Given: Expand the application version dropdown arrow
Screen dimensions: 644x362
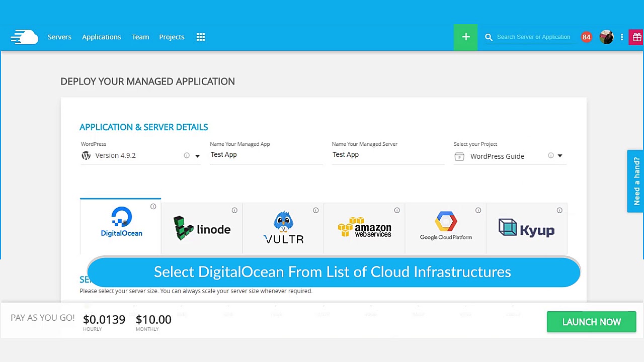Looking at the screenshot, I should click(x=197, y=156).
